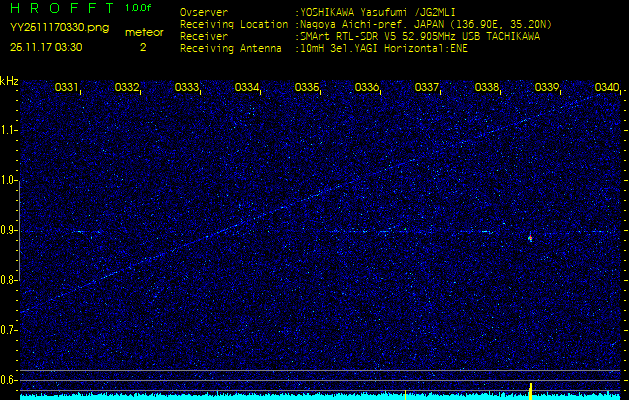This screenshot has height=400, width=629.
Task: Select the 0337 time marker
Action: point(427,88)
